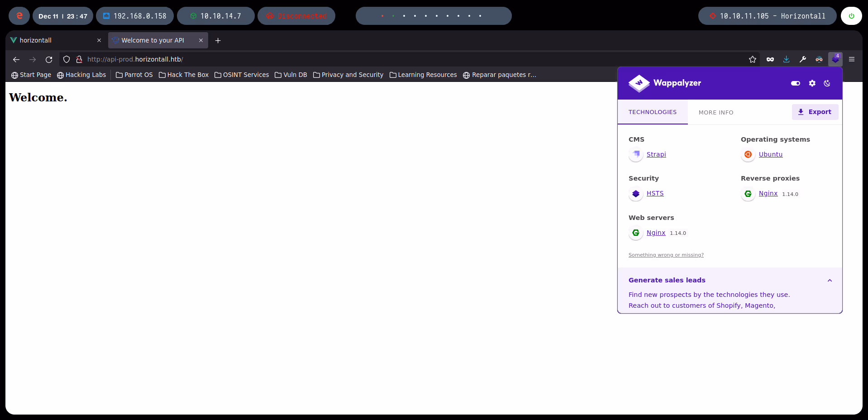Click the Export button in Wappalyzer
Image resolution: width=868 pixels, height=420 pixels.
pyautogui.click(x=815, y=112)
